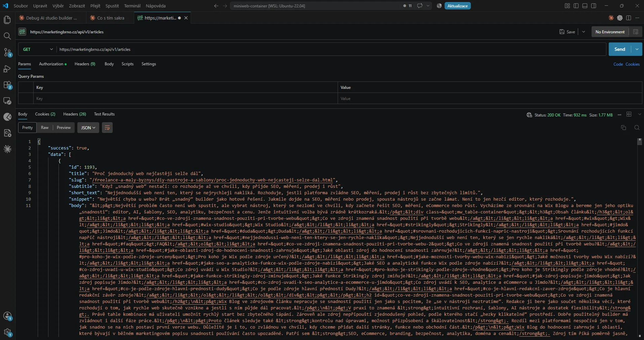Open the Accounts menu icon
The width and height of the screenshot is (644, 340).
point(7,316)
